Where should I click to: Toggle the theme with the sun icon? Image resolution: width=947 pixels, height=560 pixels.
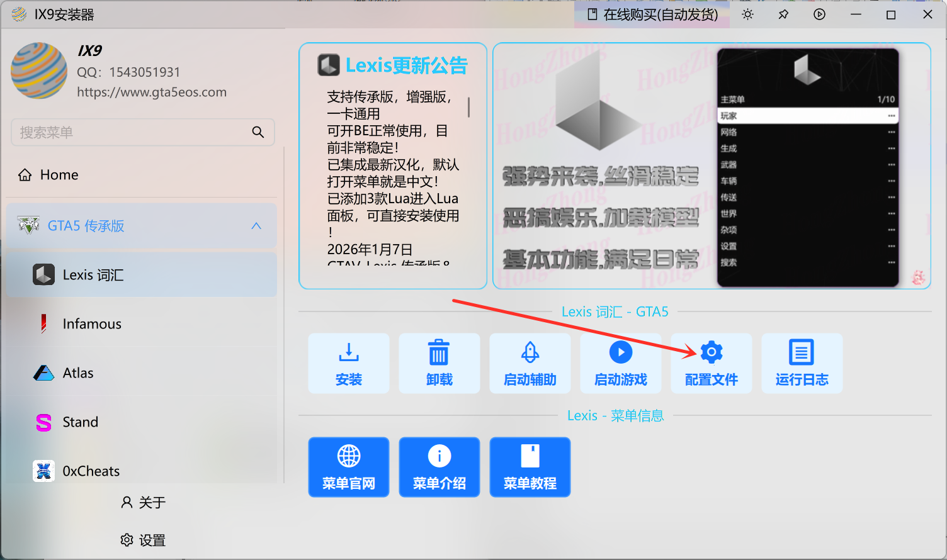point(747,14)
